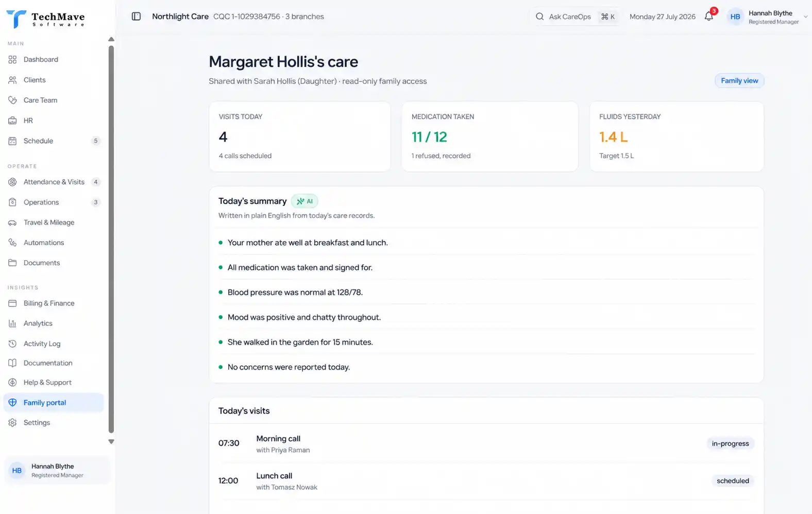This screenshot has height=514, width=812.
Task: Click the Dashboard grid icon
Action: point(12,60)
